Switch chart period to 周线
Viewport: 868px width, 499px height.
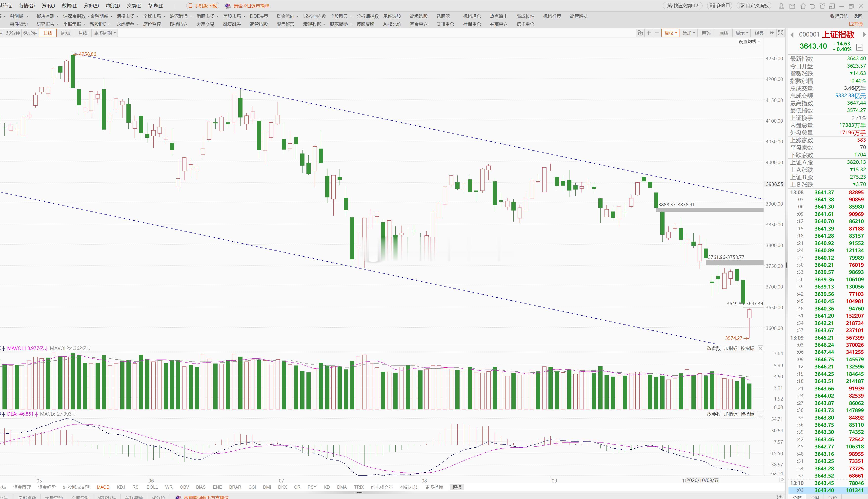pyautogui.click(x=65, y=33)
